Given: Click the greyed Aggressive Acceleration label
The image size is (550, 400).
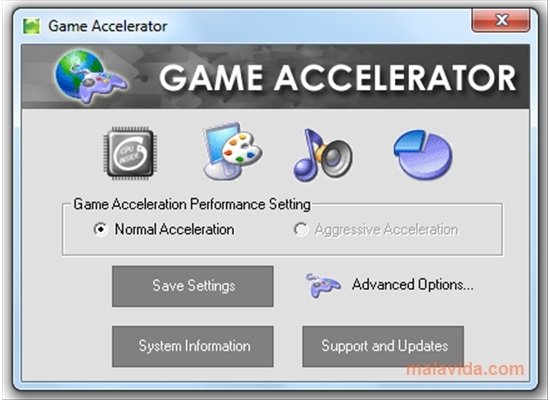Looking at the screenshot, I should 387,230.
